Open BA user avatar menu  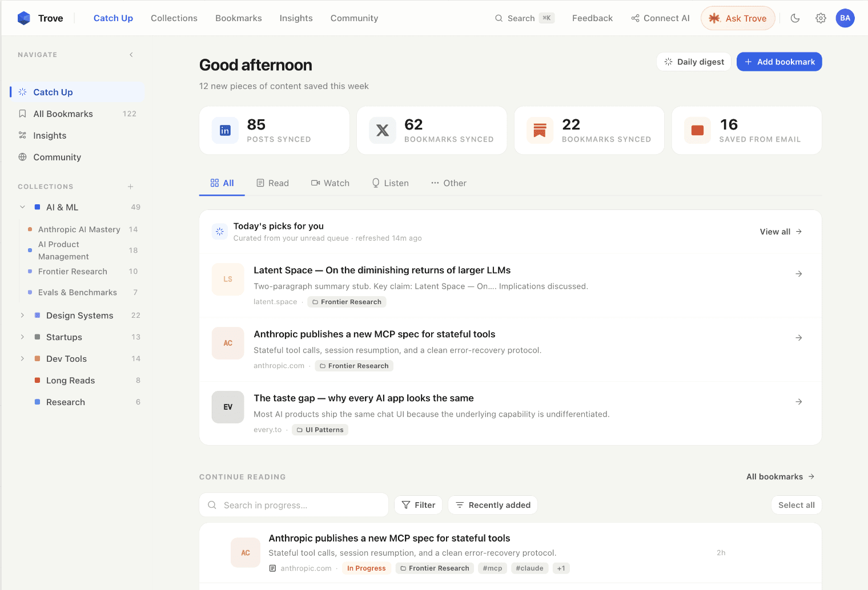pos(845,18)
